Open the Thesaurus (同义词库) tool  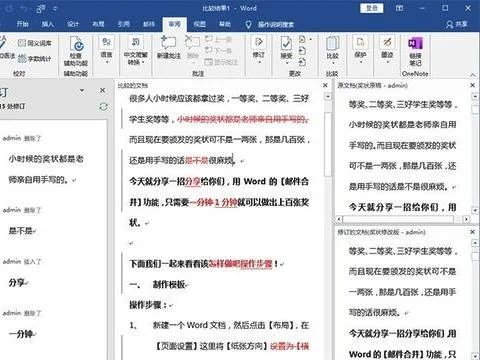click(35, 43)
